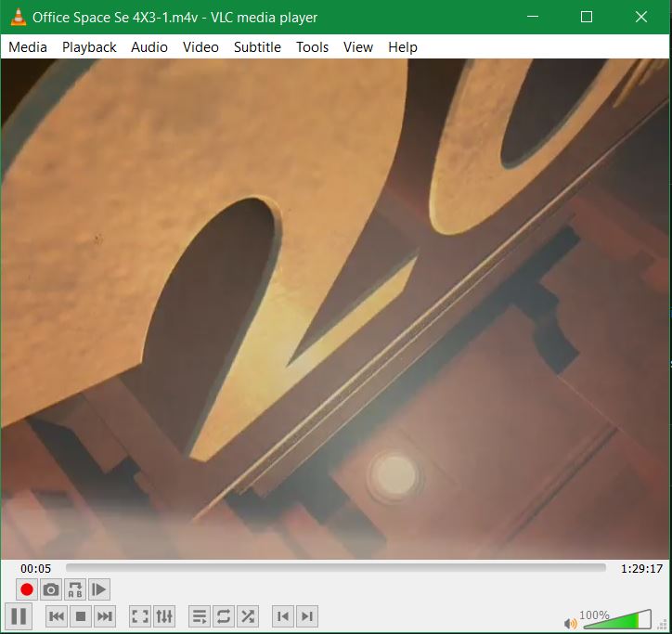The width and height of the screenshot is (672, 634).
Task: Open the Media menu
Action: 28,46
